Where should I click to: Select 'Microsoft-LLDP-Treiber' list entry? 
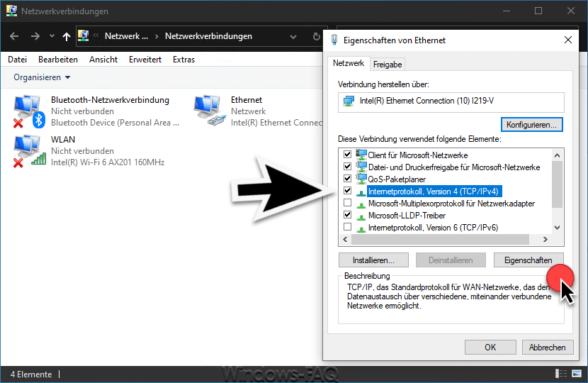407,216
